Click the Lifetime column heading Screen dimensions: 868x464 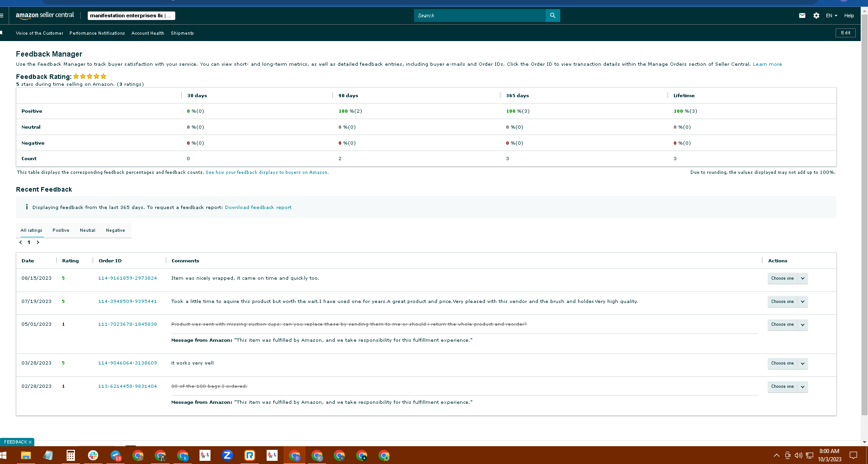[684, 96]
